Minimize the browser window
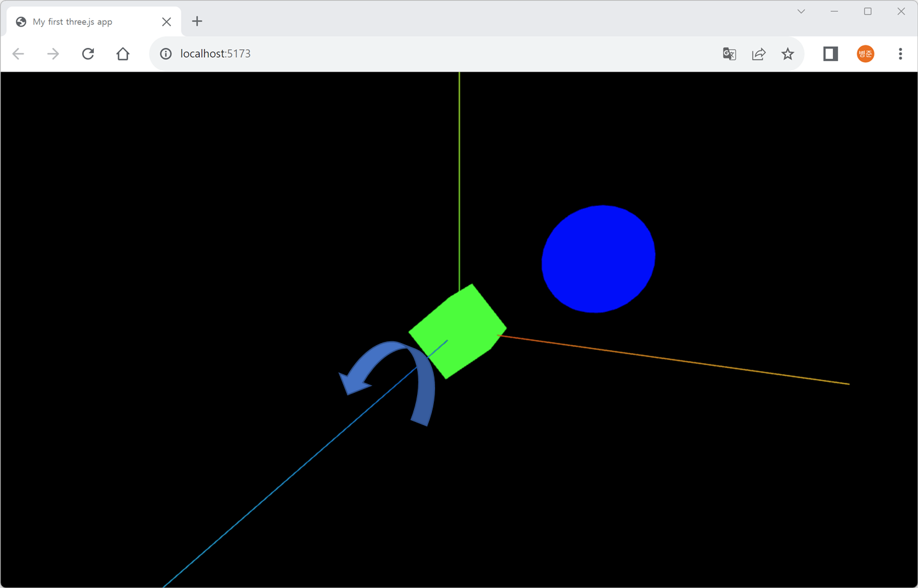The image size is (918, 588). pyautogui.click(x=835, y=11)
